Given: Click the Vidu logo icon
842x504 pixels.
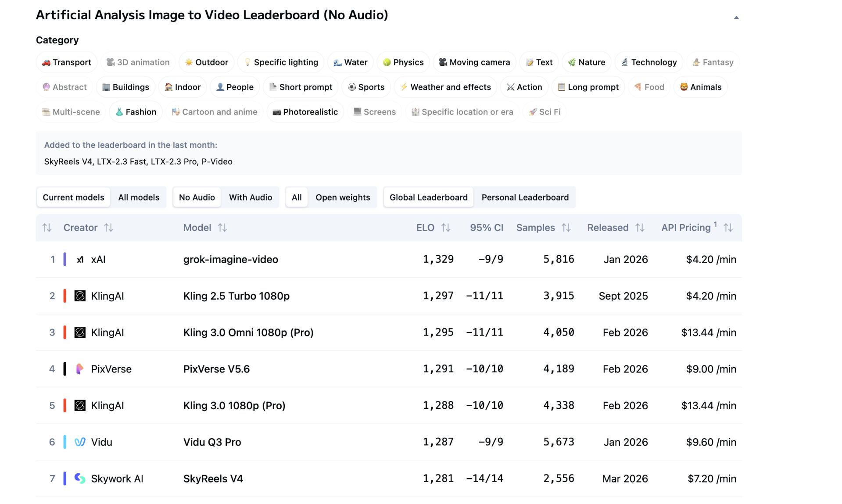Looking at the screenshot, I should pyautogui.click(x=80, y=442).
